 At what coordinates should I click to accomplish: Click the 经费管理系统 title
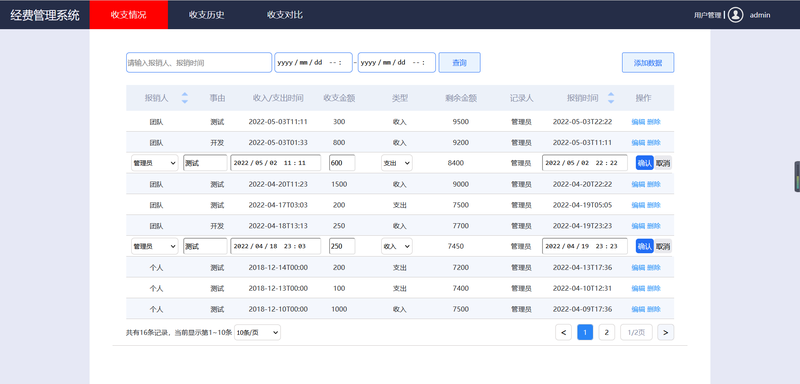[45, 15]
